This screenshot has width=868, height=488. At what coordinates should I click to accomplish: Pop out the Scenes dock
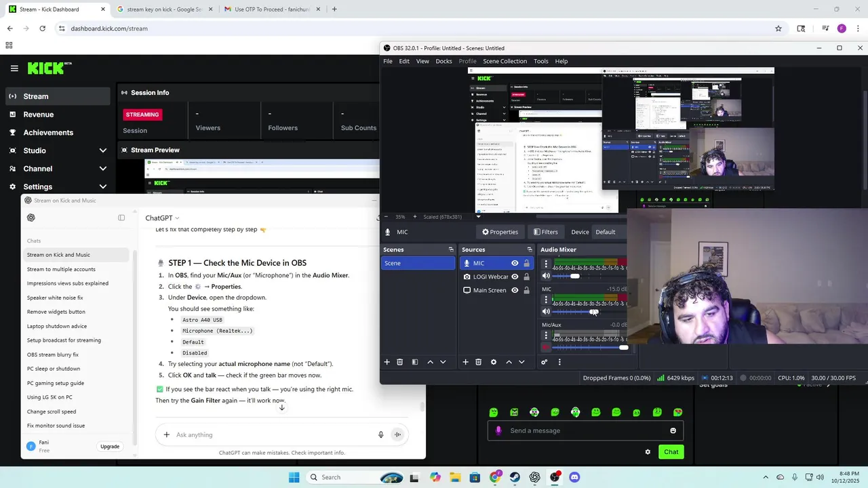[451, 249]
